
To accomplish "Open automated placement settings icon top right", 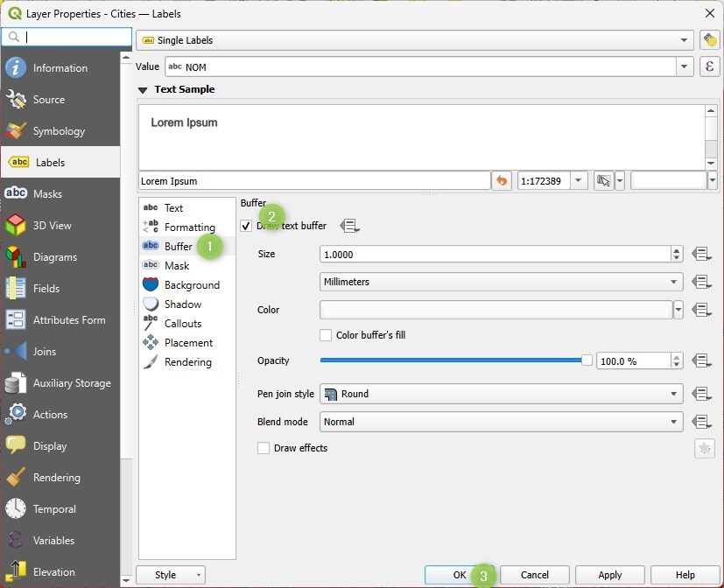I will 710,40.
